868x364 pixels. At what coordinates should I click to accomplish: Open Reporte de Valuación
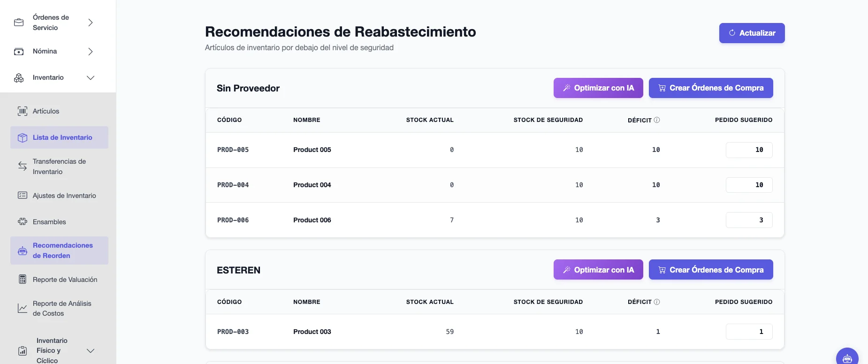65,280
